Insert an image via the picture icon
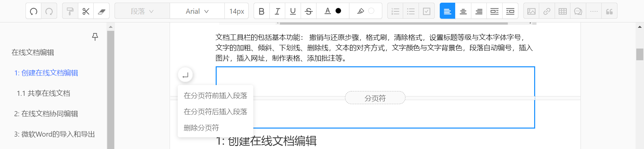Viewport: 644px width, 149px height. coord(531,11)
